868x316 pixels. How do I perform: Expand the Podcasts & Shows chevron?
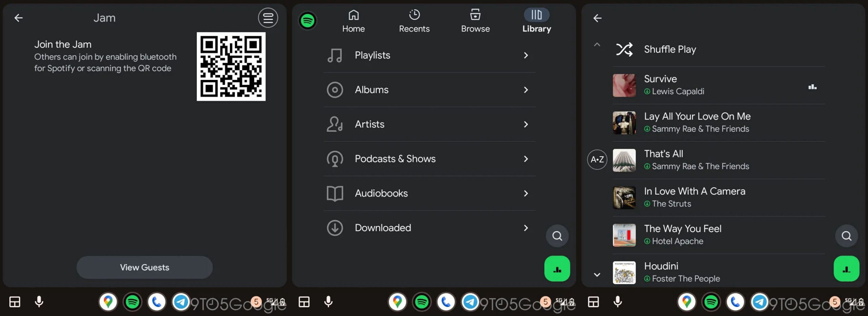(x=526, y=159)
